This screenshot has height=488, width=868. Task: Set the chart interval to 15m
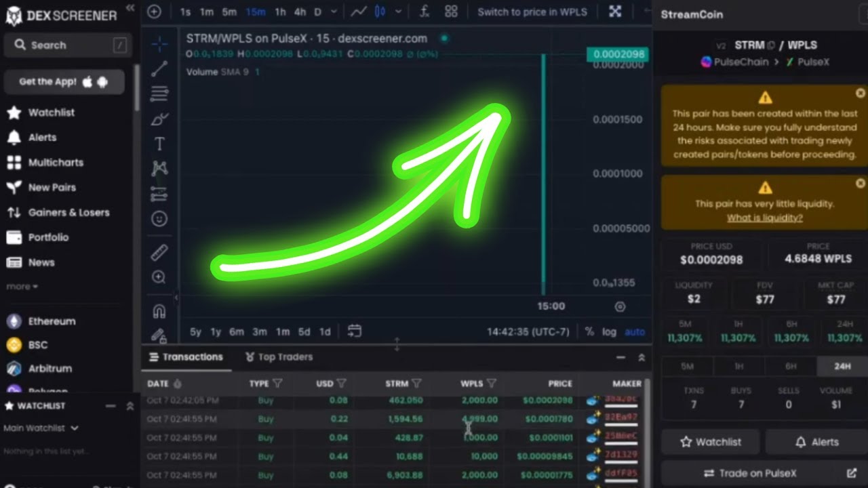[256, 12]
